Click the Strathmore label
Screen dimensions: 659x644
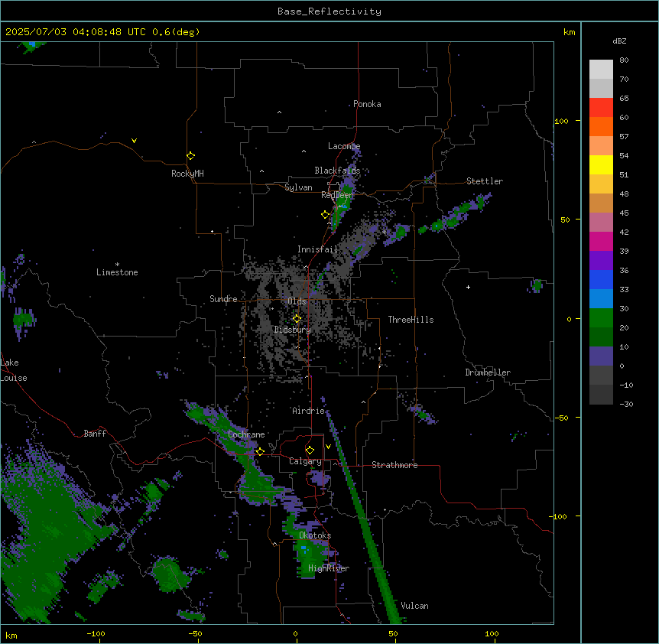tap(394, 465)
